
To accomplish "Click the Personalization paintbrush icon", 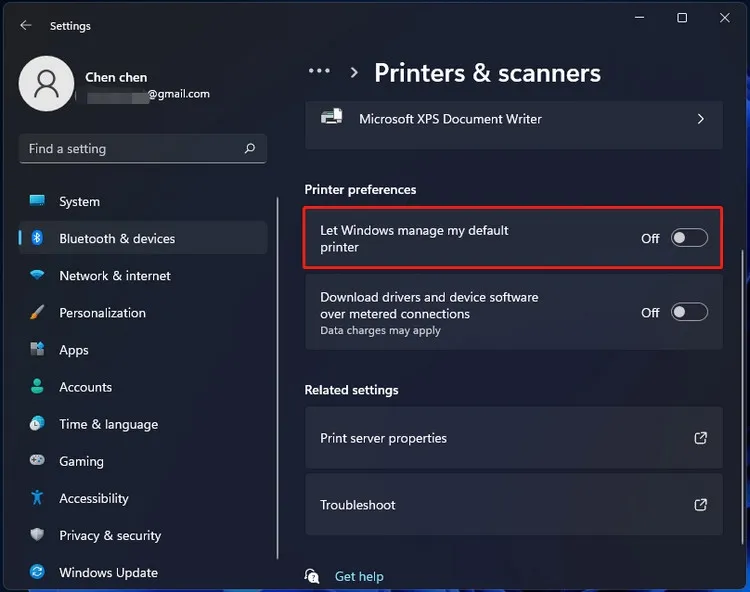I will (x=37, y=312).
